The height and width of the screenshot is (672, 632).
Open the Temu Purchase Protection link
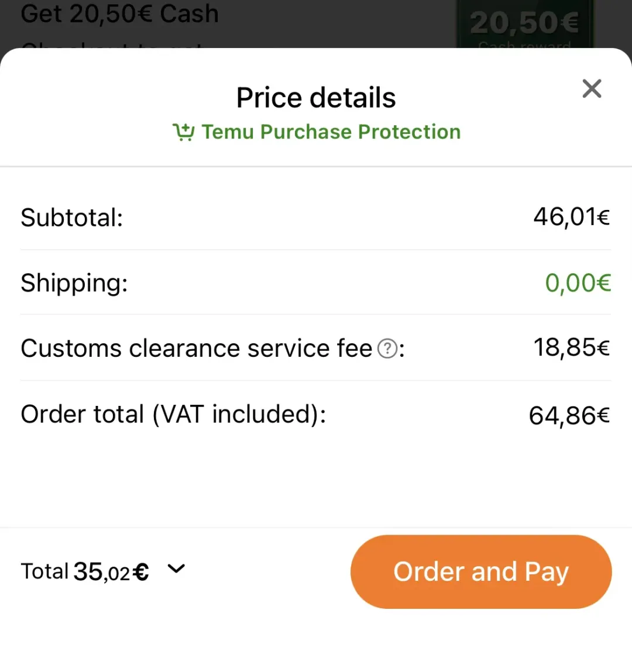[331, 132]
